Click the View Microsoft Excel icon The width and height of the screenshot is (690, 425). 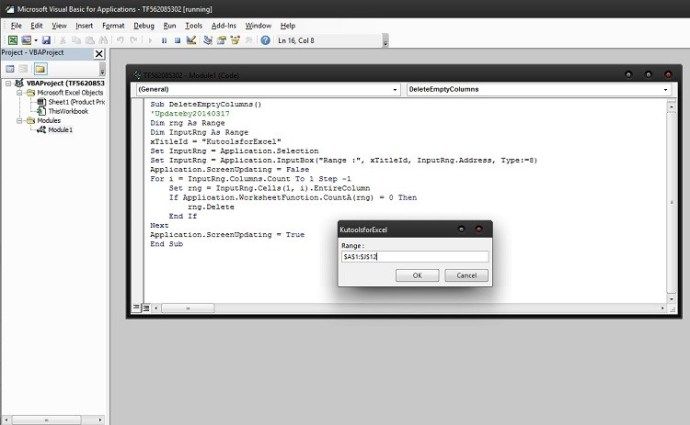[x=12, y=40]
